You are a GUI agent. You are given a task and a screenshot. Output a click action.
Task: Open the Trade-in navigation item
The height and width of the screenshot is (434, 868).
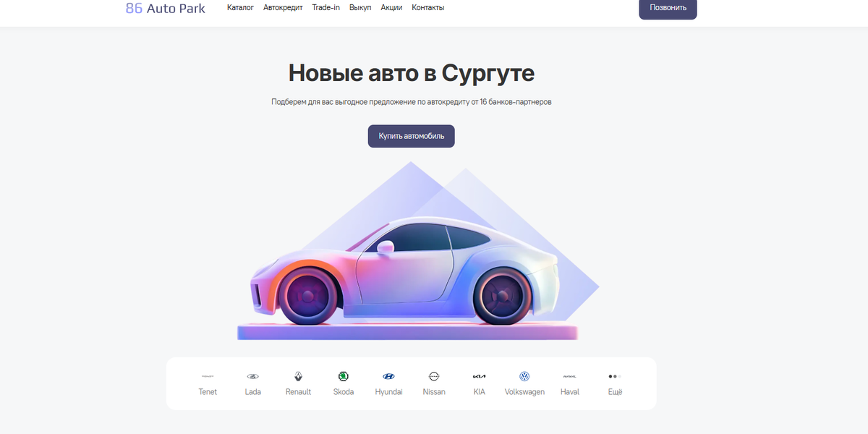tap(326, 8)
